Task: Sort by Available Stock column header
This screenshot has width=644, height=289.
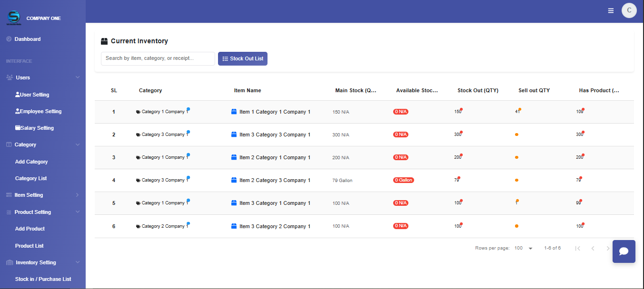Action: 417,90
